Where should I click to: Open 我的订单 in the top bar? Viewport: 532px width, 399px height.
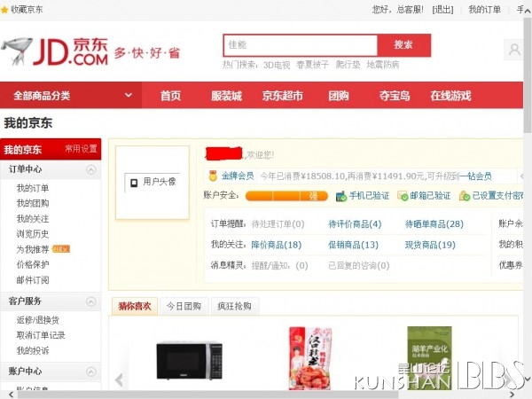pos(484,10)
